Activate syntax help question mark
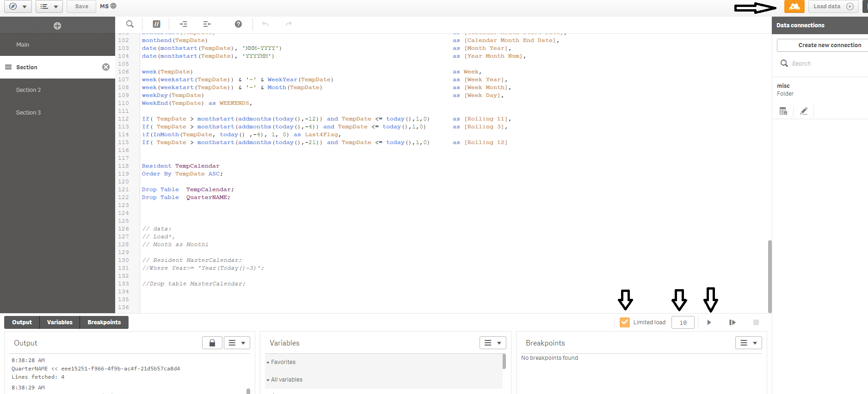 [238, 24]
